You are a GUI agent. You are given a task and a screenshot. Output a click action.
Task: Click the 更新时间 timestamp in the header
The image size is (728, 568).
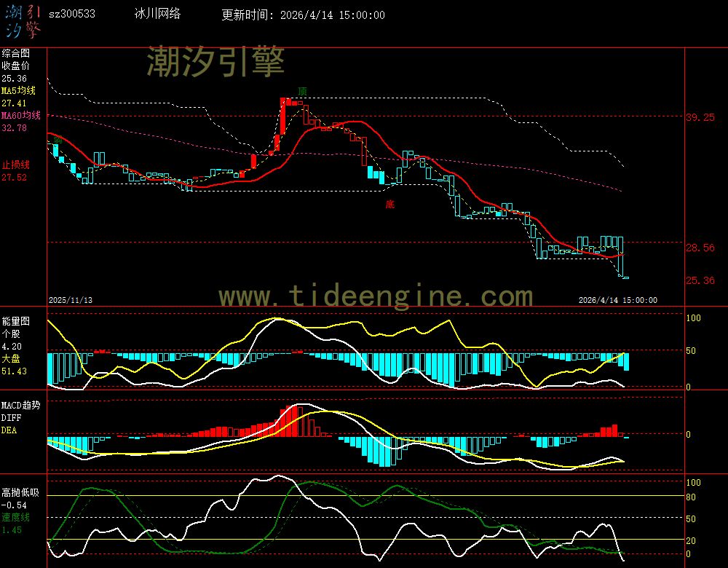304,15
